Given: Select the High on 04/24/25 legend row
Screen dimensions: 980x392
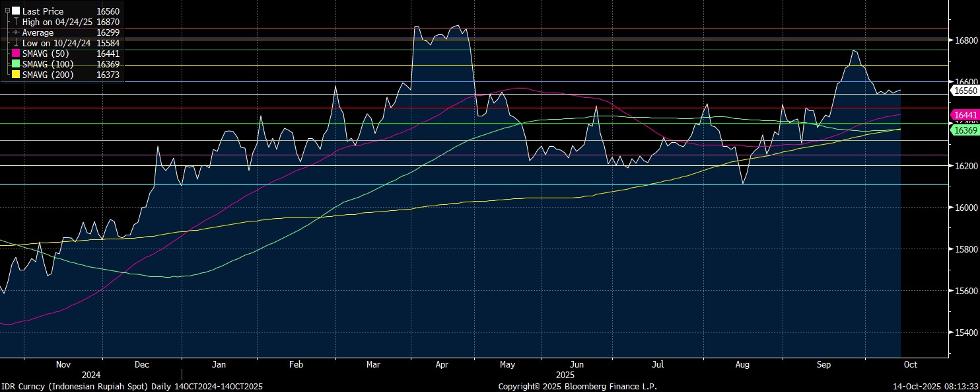Looking at the screenshot, I should 55,22.
